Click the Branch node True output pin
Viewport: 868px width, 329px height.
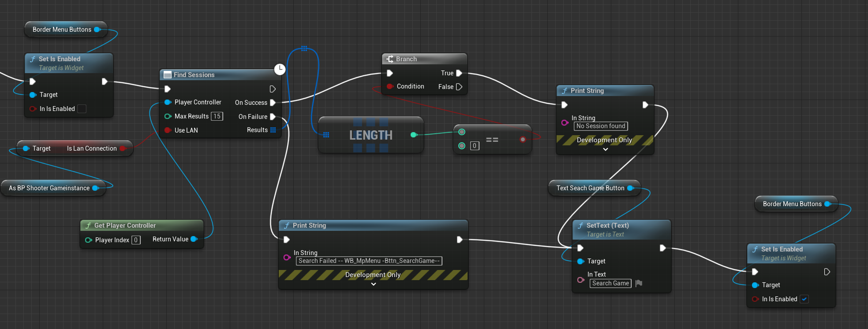pyautogui.click(x=459, y=73)
